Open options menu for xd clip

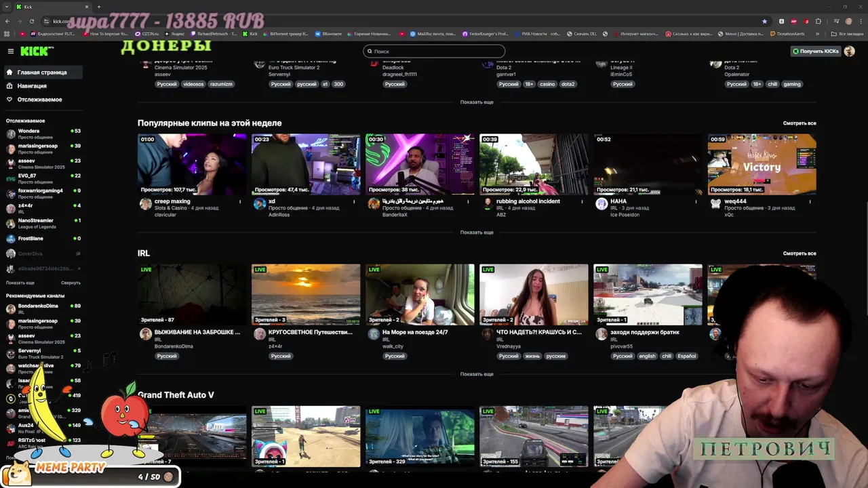click(354, 201)
